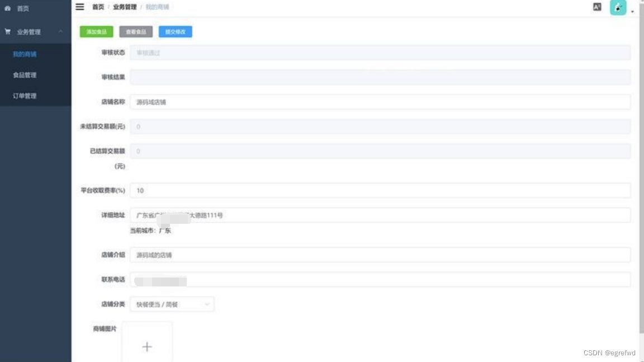Open the 店铺分类 category dropdown
644x362 pixels.
click(x=172, y=304)
